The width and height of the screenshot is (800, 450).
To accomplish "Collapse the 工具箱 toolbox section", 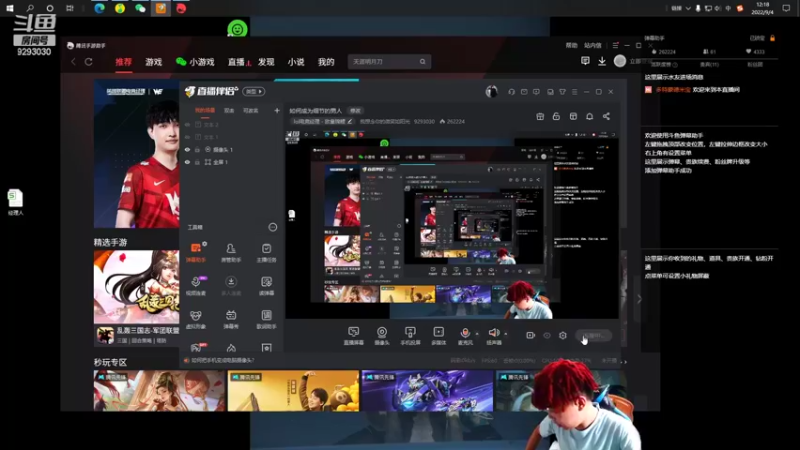I will (273, 227).
